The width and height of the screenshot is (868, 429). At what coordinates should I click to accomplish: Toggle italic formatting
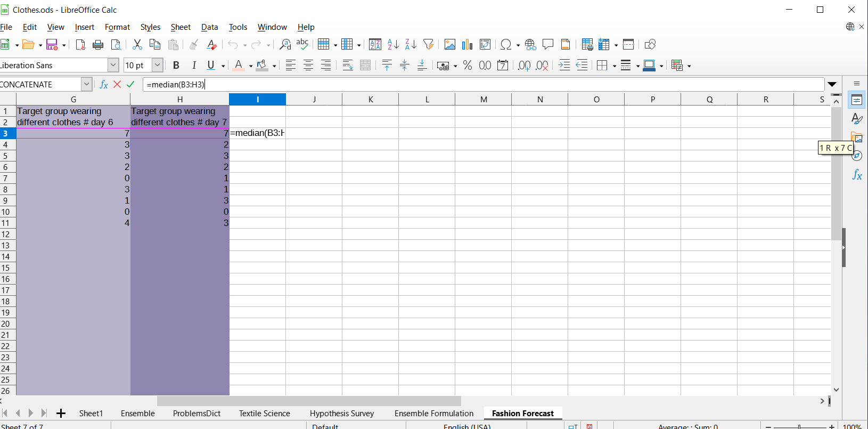tap(194, 66)
